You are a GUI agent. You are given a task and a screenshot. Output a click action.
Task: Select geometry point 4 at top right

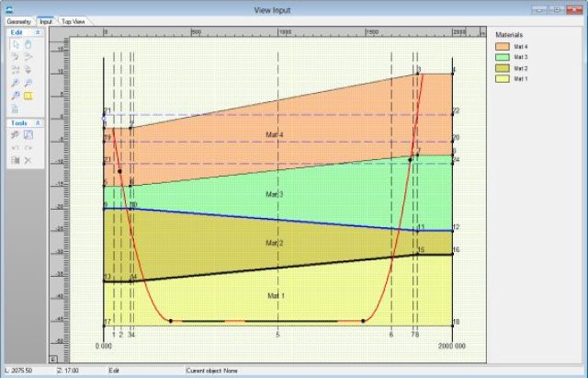[453, 74]
